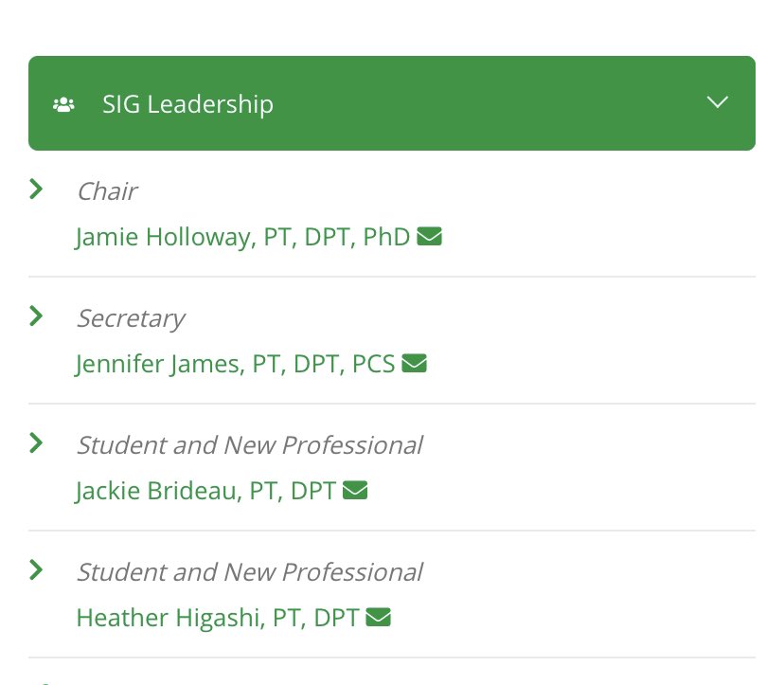Click envelope icon next to Jackie Brideau
Viewport: 784px width, 685px height.
coord(355,491)
